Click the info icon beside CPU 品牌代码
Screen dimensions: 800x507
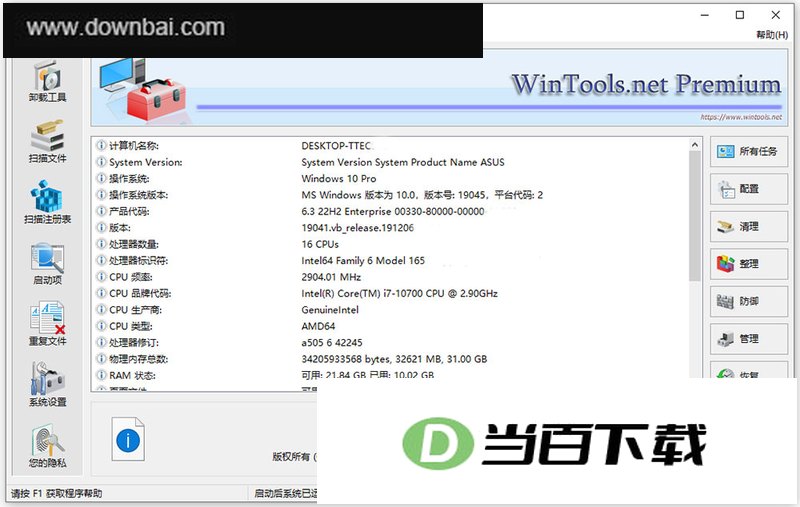pos(102,293)
